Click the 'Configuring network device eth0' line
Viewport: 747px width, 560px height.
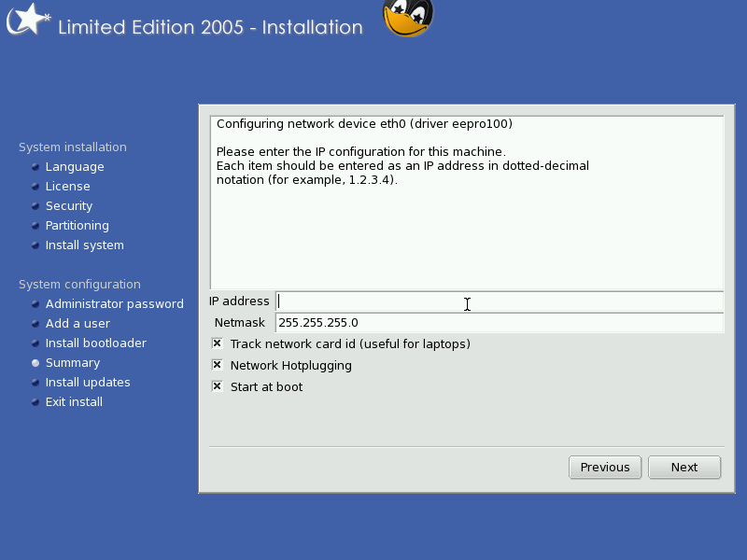pyautogui.click(x=364, y=124)
